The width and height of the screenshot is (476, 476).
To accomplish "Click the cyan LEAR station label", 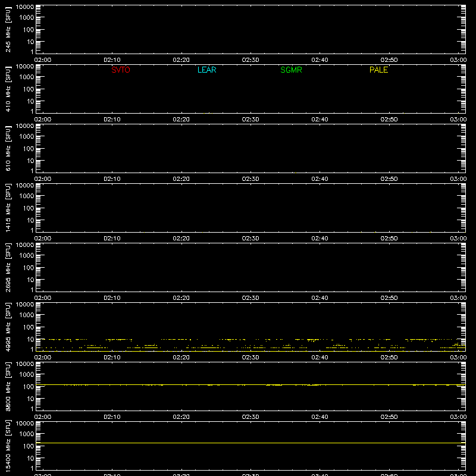I will (206, 70).
